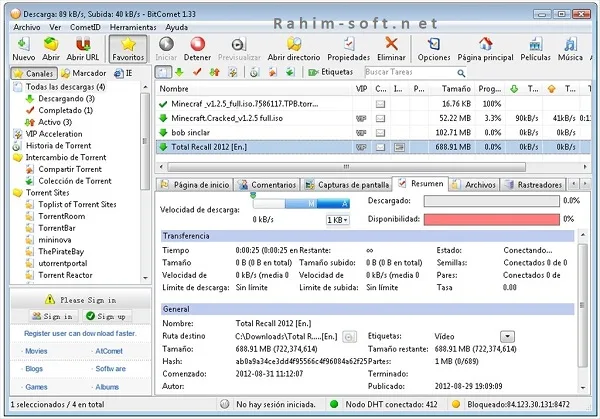Screen dimensions: 600x419
Task: Open Historia de Torrent
Action: [58, 145]
